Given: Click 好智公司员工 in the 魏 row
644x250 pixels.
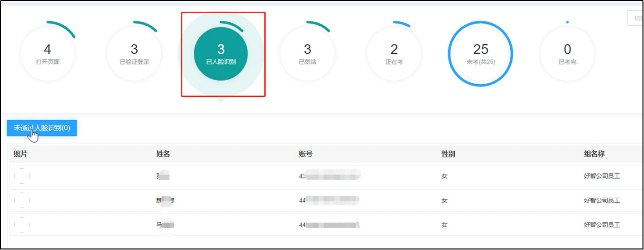Looking at the screenshot, I should (602, 200).
